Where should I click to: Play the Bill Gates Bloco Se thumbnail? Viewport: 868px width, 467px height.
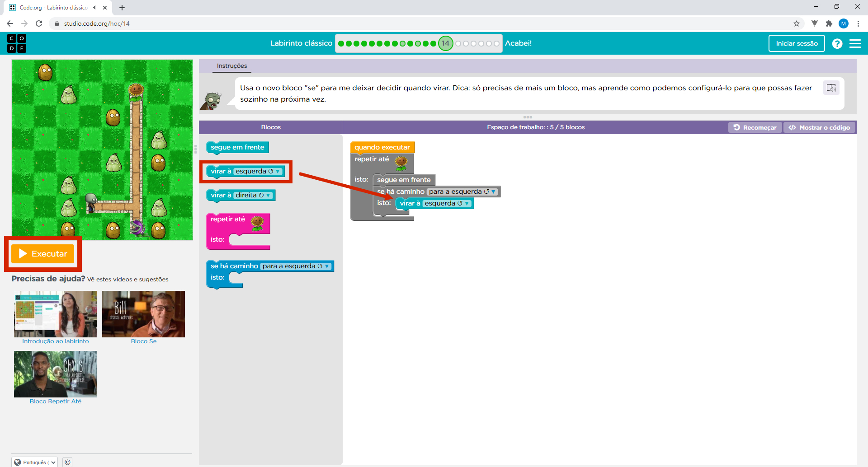pyautogui.click(x=143, y=314)
